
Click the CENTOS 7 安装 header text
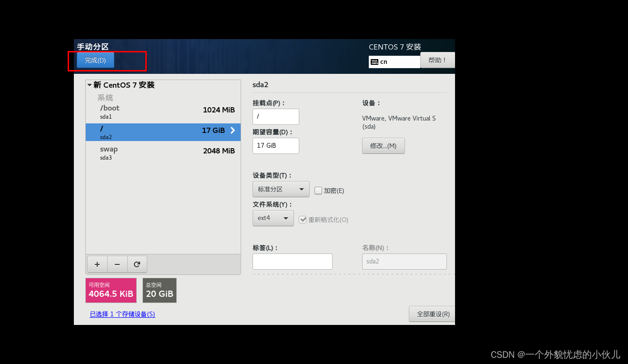click(395, 47)
